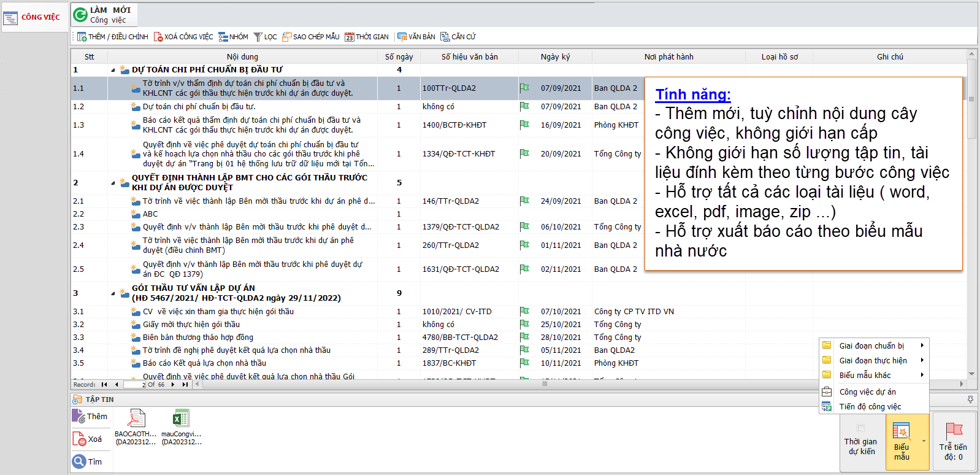Go to next record in navigator
This screenshot has height=475, width=980.
coord(173,385)
